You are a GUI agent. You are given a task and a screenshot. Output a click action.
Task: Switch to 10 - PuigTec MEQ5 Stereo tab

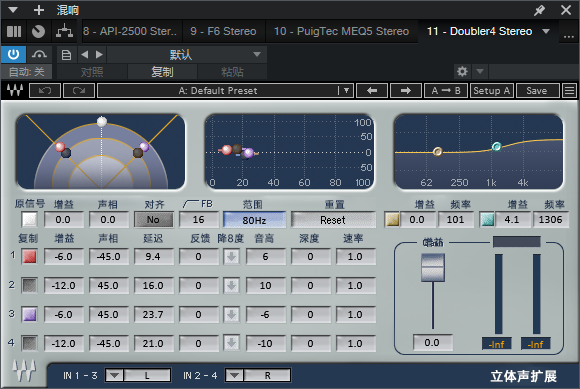(341, 31)
